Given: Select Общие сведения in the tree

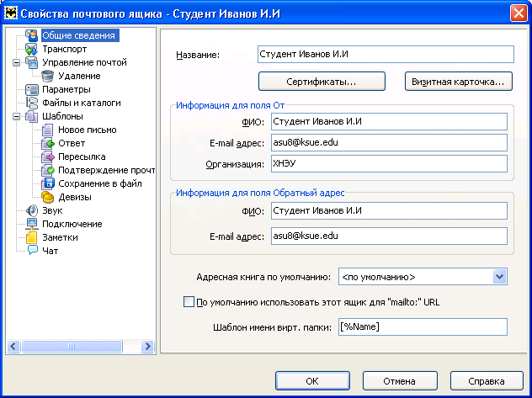Looking at the screenshot, I should coord(79,35).
